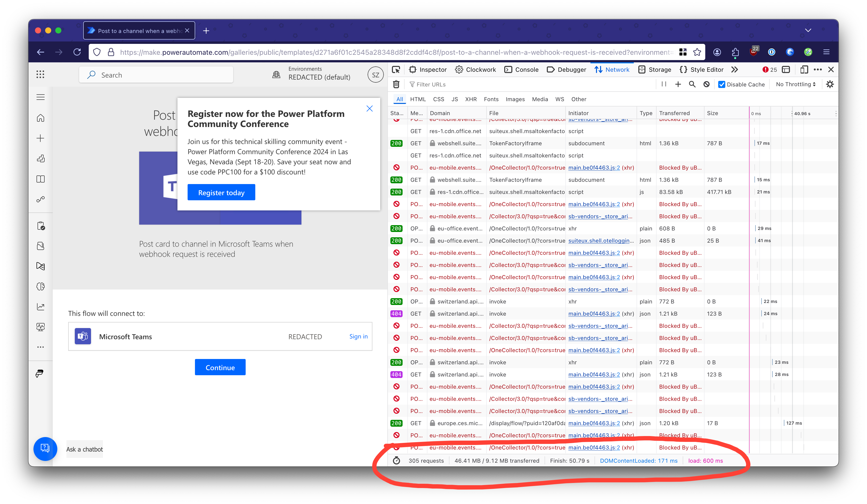Reload the current browser page

(77, 52)
